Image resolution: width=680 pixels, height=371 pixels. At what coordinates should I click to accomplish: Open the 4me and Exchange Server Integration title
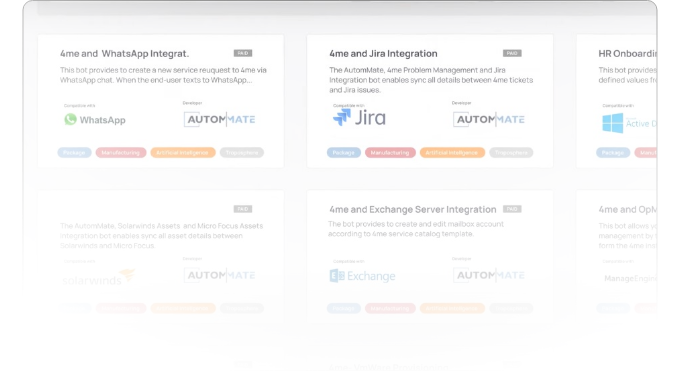(x=412, y=210)
